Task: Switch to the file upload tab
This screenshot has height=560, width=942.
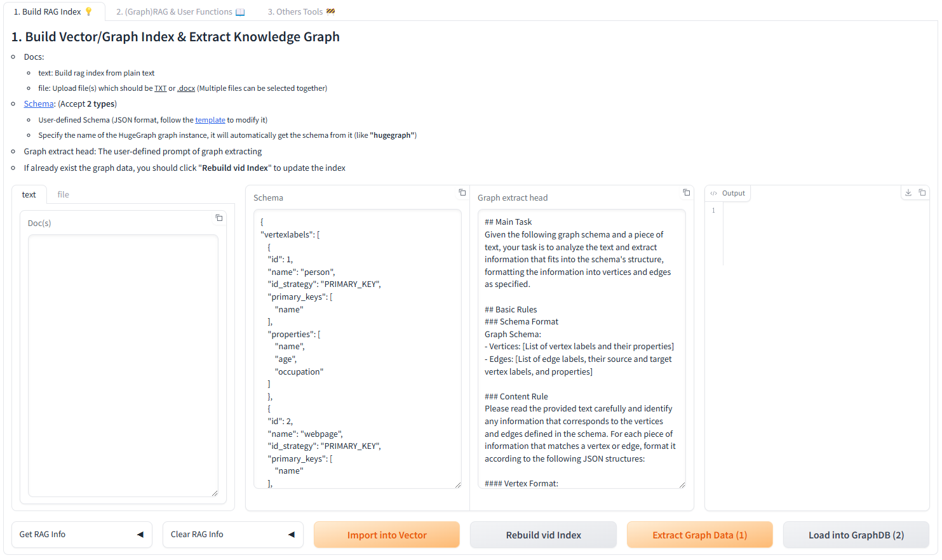Action: point(63,194)
